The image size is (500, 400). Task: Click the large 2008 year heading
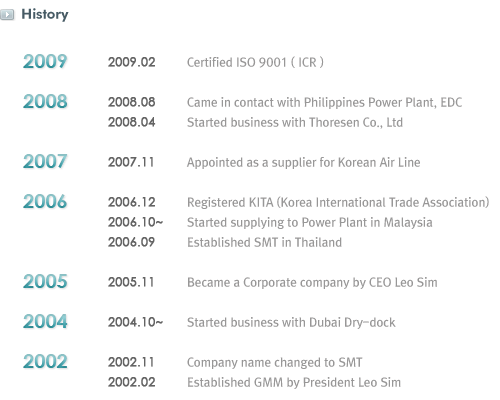point(45,102)
